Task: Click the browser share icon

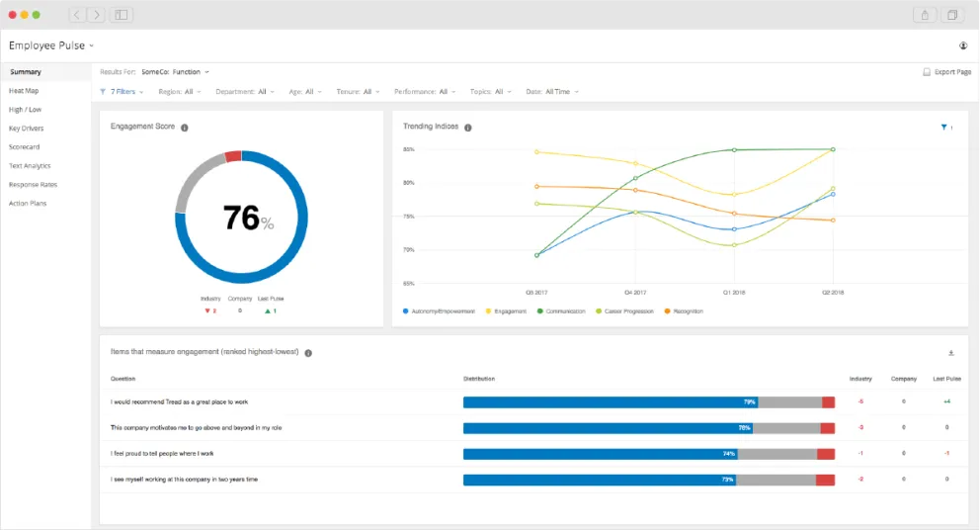Action: pos(925,15)
